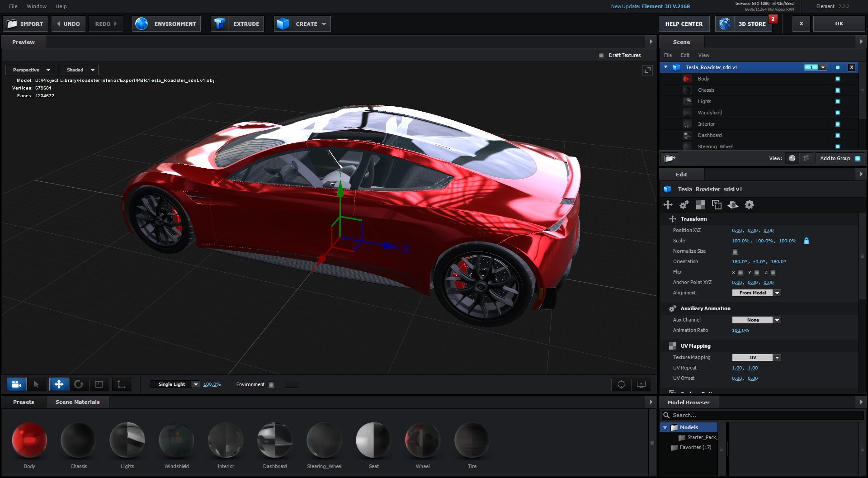The height and width of the screenshot is (478, 868).
Task: Click the create new group folder icon
Action: pos(669,158)
